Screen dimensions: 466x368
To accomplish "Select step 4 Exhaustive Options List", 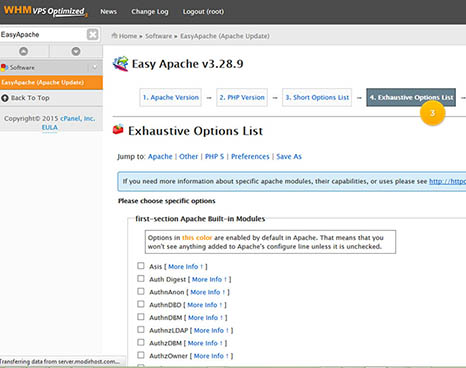I will 411,97.
